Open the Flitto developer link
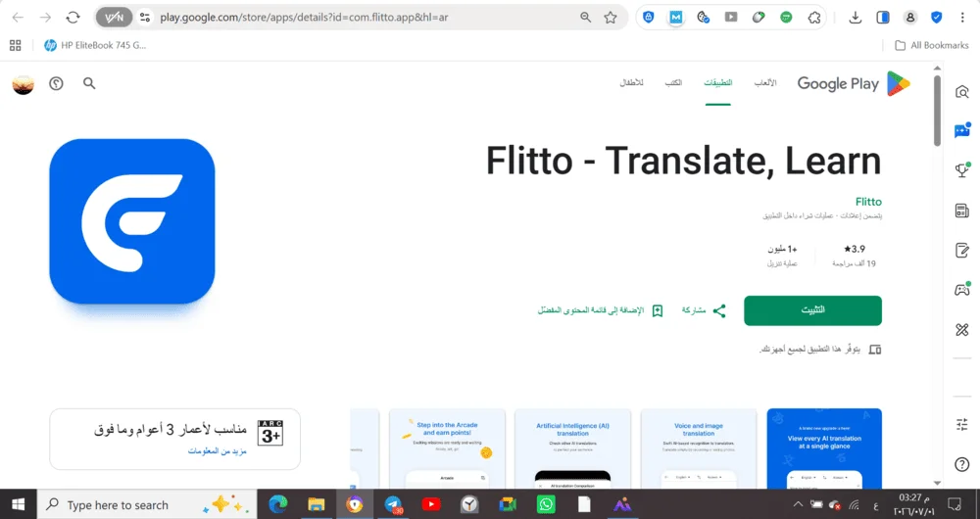The height and width of the screenshot is (519, 980). pos(868,202)
